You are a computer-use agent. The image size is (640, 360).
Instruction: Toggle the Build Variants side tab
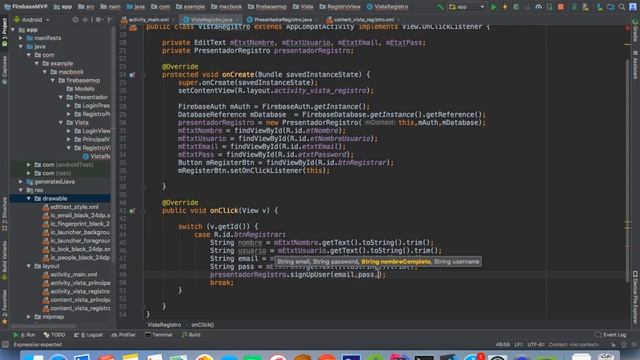coord(4,260)
